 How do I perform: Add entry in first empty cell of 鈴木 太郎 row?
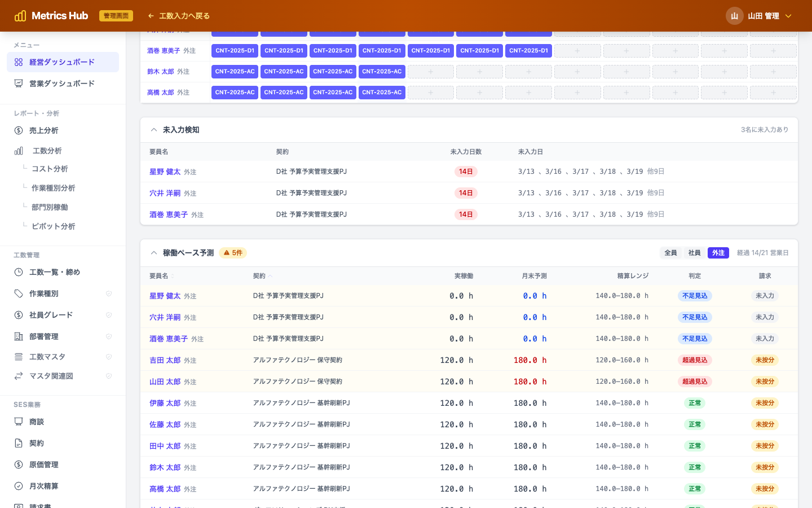tap(431, 72)
